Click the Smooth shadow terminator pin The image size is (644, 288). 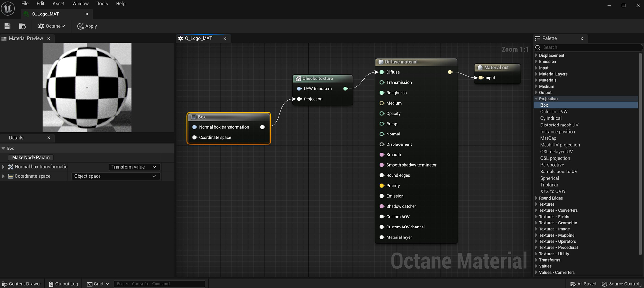[382, 165]
